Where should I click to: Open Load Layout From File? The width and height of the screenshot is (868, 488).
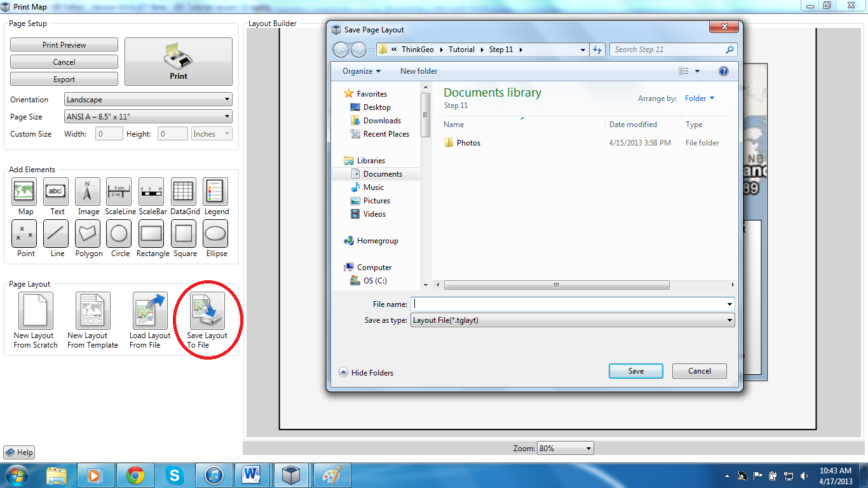click(149, 311)
